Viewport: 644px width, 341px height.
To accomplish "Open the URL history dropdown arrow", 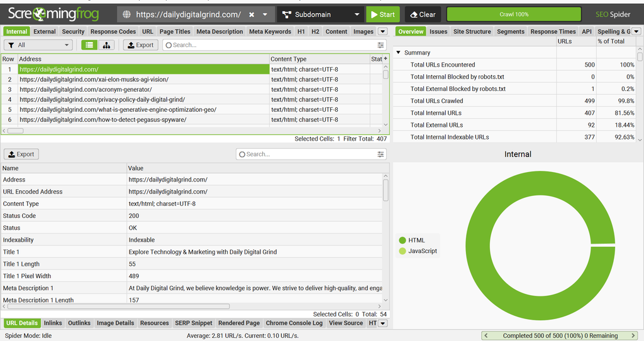I will [x=265, y=15].
